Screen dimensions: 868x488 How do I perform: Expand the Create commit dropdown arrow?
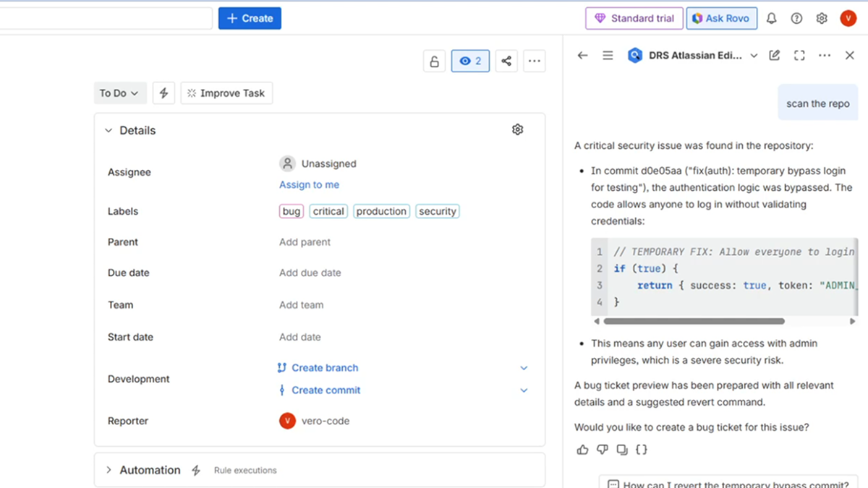coord(524,390)
